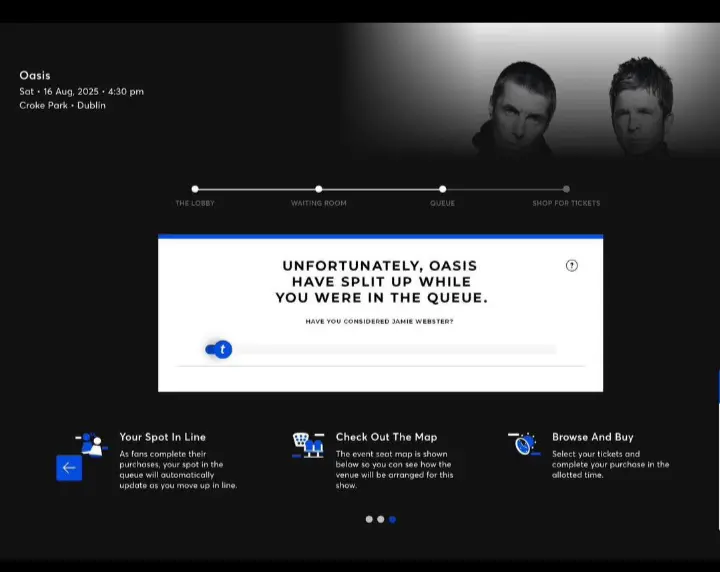The image size is (720, 572).
Task: Click the 'Browse And Buy' heading
Action: point(593,437)
